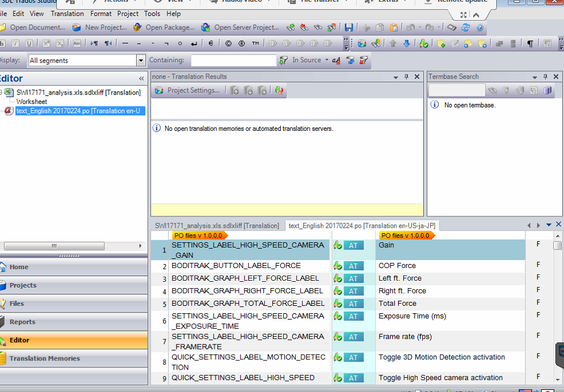Switch to the SWI17171_analysis.xls.sdlxliff tab
The image size is (564, 392).
point(217,226)
